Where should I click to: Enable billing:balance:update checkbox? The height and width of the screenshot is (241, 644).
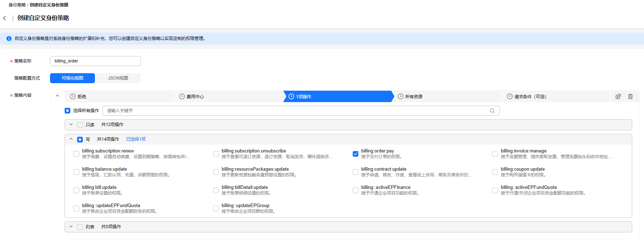pyautogui.click(x=76, y=172)
